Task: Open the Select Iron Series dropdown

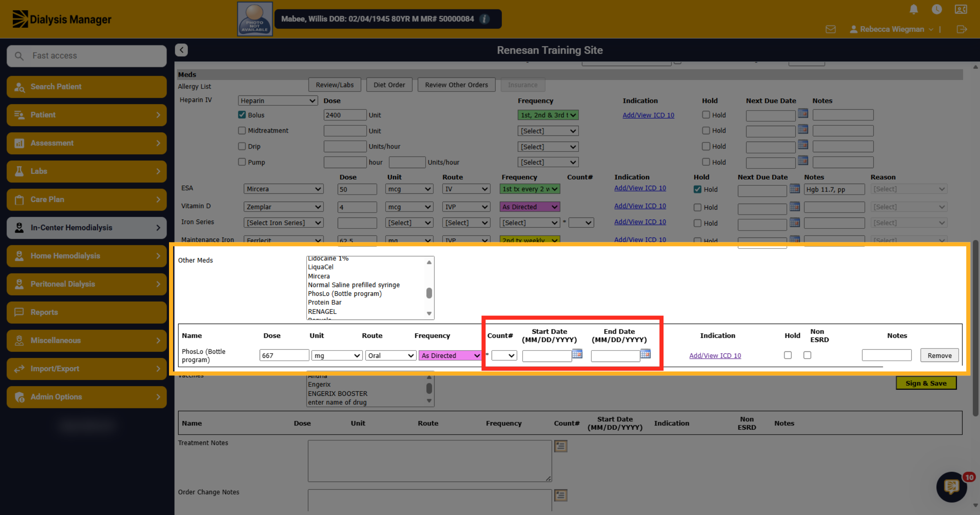Action: click(x=283, y=223)
